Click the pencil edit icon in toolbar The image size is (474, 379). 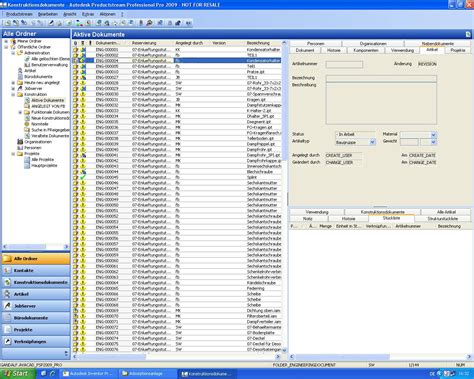pos(51,23)
